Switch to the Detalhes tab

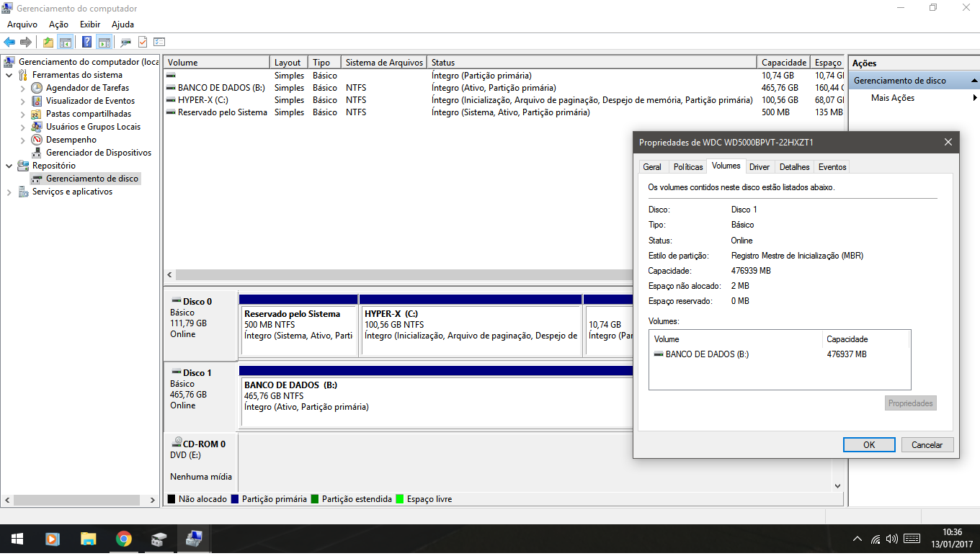pos(795,167)
